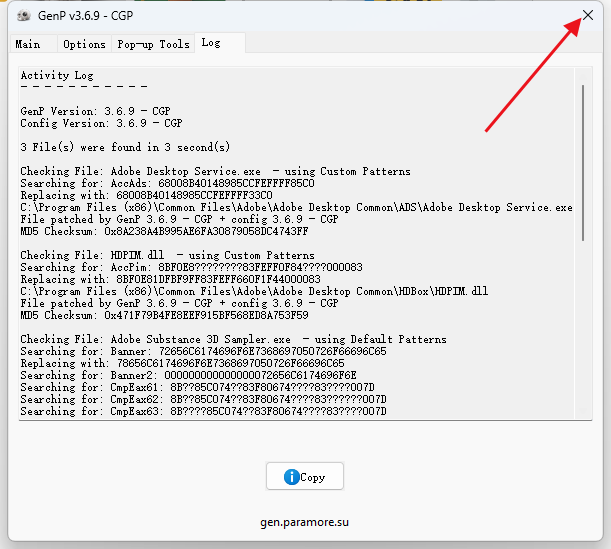Click the 'Activity Log' heading text
The image size is (611, 549).
(x=57, y=75)
